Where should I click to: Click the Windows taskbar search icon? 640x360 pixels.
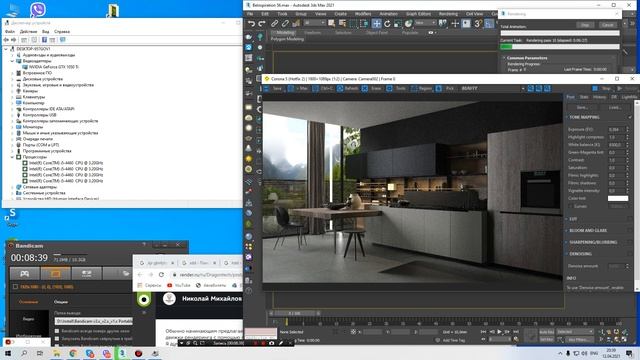pyautogui.click(x=24, y=353)
